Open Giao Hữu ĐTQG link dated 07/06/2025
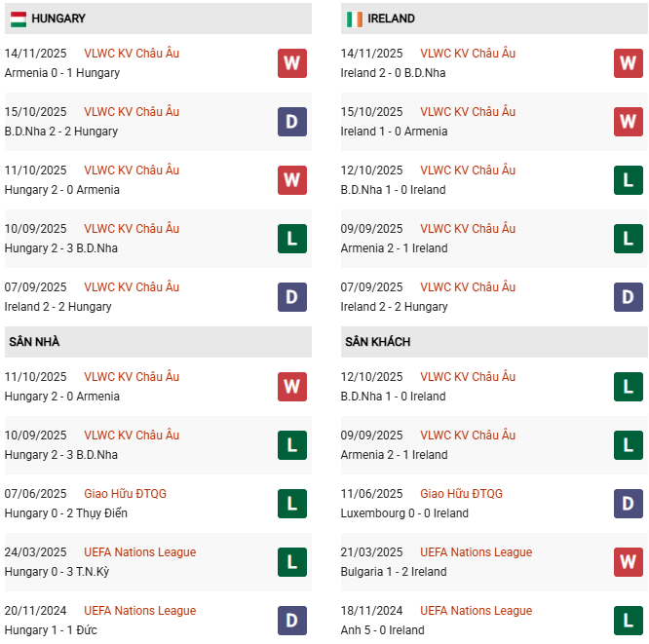 coord(125,494)
